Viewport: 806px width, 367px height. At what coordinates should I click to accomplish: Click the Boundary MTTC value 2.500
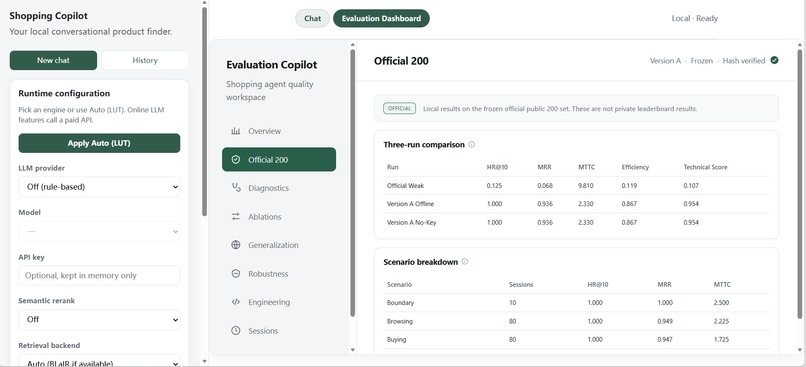coord(722,303)
